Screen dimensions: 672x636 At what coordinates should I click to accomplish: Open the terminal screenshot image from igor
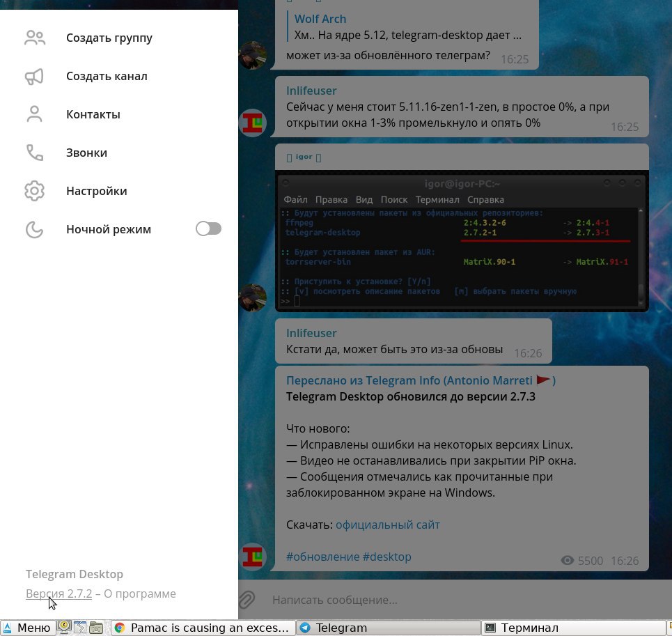click(462, 241)
